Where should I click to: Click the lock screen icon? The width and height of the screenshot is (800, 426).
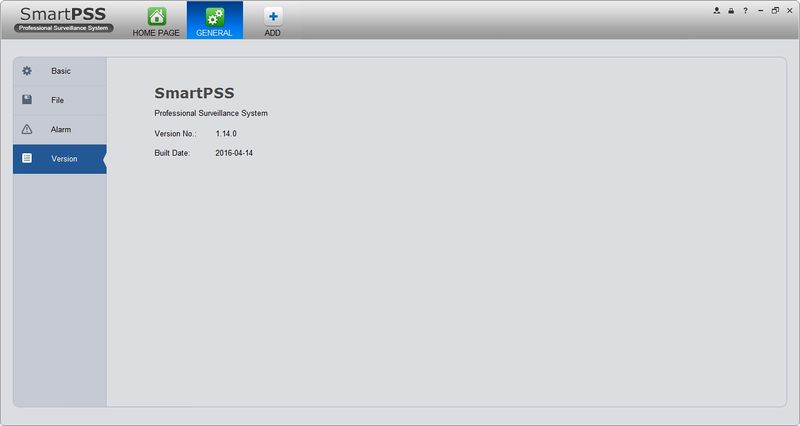(x=731, y=10)
